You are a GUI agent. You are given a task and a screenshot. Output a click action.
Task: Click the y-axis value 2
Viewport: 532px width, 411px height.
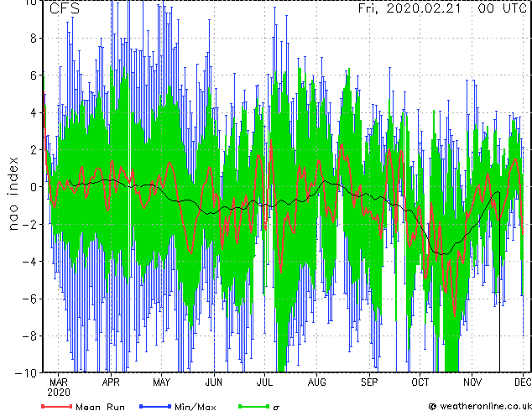[34, 150]
